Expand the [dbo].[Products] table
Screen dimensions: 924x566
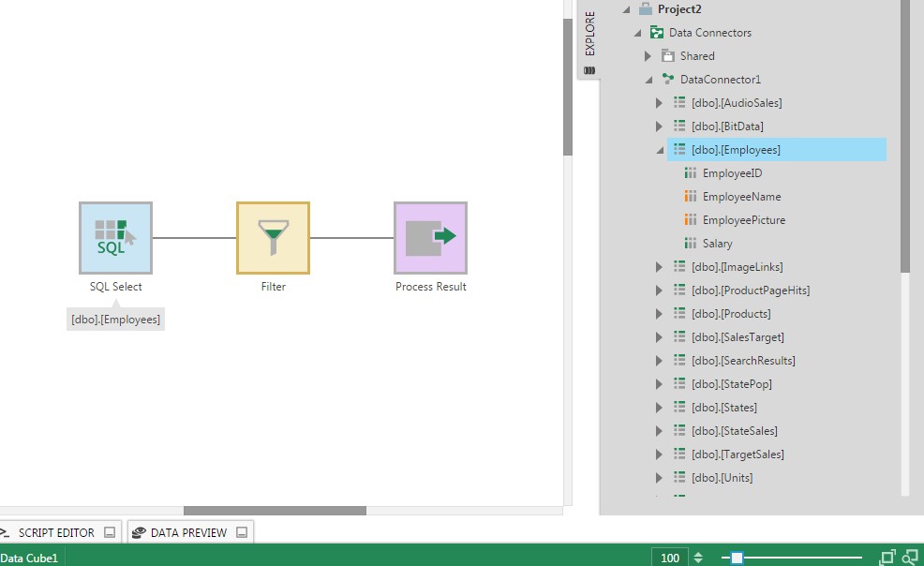(x=659, y=313)
